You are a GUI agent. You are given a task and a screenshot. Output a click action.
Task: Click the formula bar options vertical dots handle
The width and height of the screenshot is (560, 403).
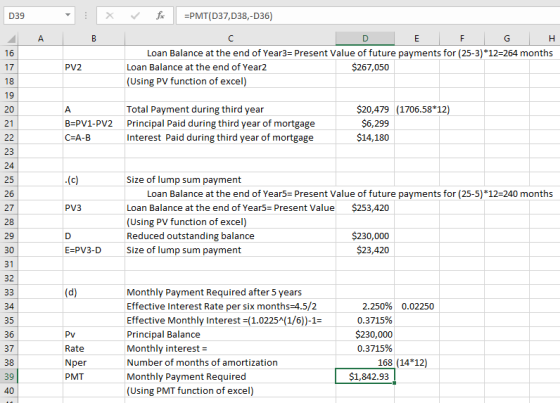click(x=86, y=16)
